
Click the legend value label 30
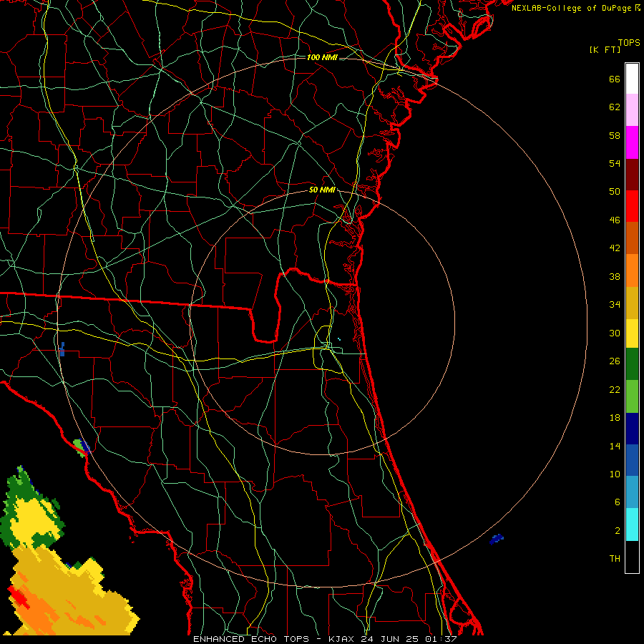615,333
